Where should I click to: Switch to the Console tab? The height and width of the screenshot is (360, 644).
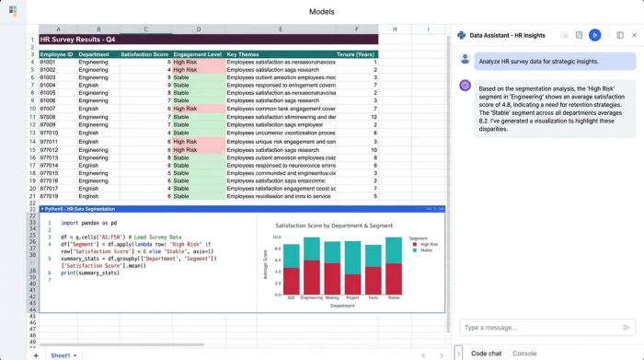(x=524, y=354)
